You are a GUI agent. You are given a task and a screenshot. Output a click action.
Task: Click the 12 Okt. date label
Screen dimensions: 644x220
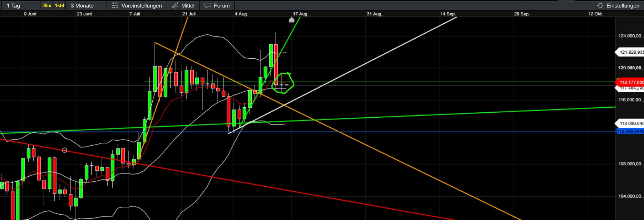[x=595, y=14]
